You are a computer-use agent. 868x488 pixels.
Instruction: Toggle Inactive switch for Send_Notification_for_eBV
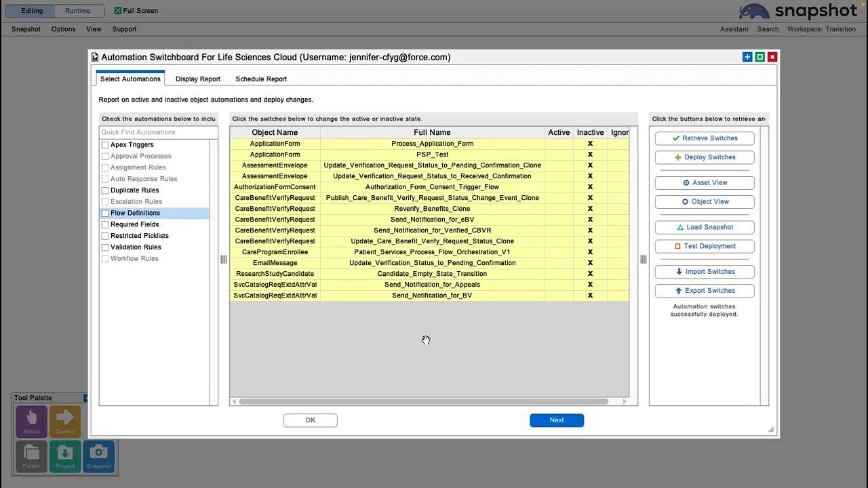pyautogui.click(x=590, y=220)
